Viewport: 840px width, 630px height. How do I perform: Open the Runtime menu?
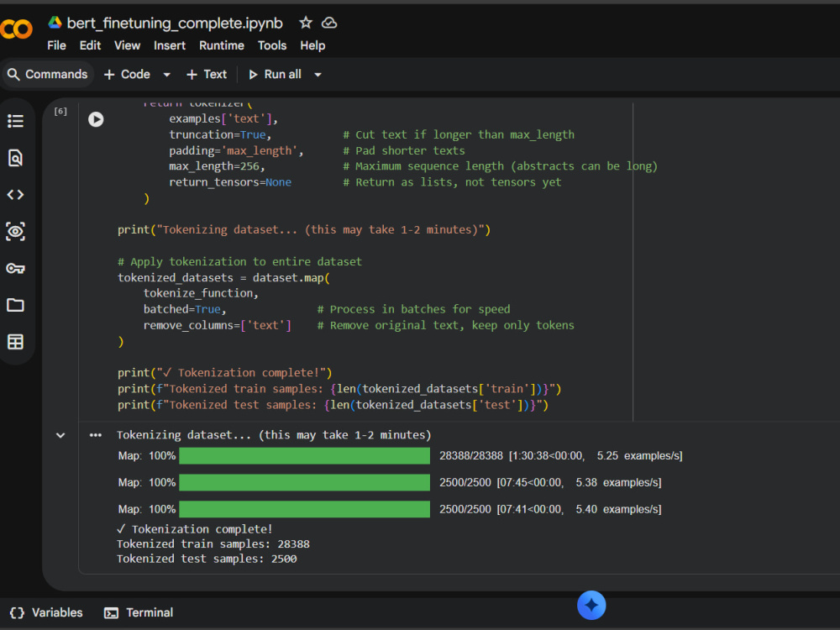click(221, 45)
